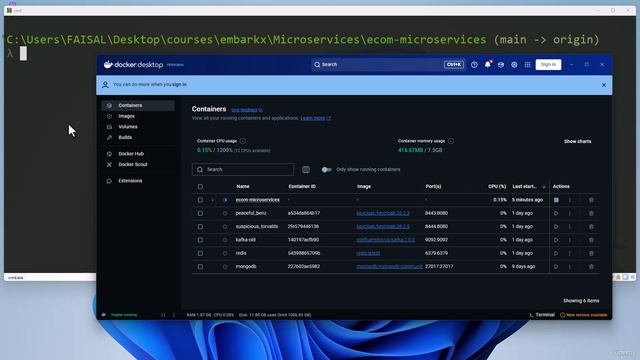The width and height of the screenshot is (640, 360).
Task: Delete the redis container
Action: pos(591,253)
